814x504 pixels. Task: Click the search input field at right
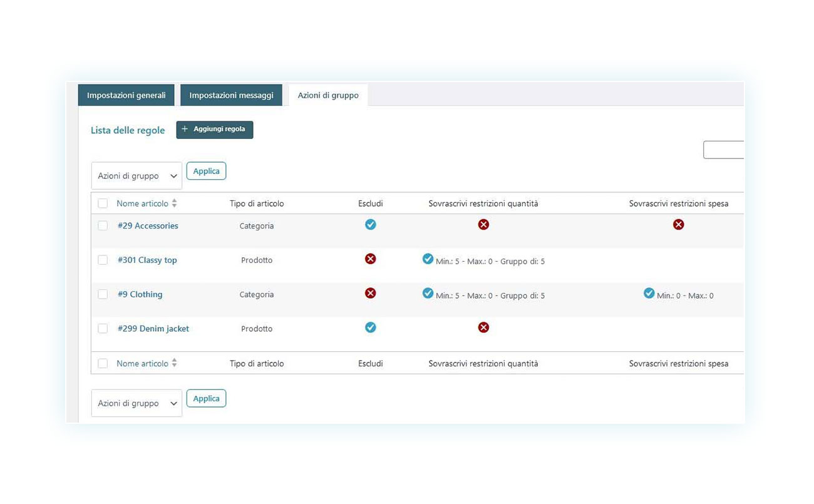[724, 150]
